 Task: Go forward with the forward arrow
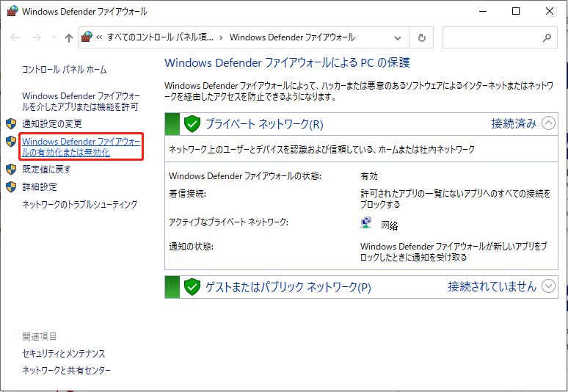(x=36, y=37)
